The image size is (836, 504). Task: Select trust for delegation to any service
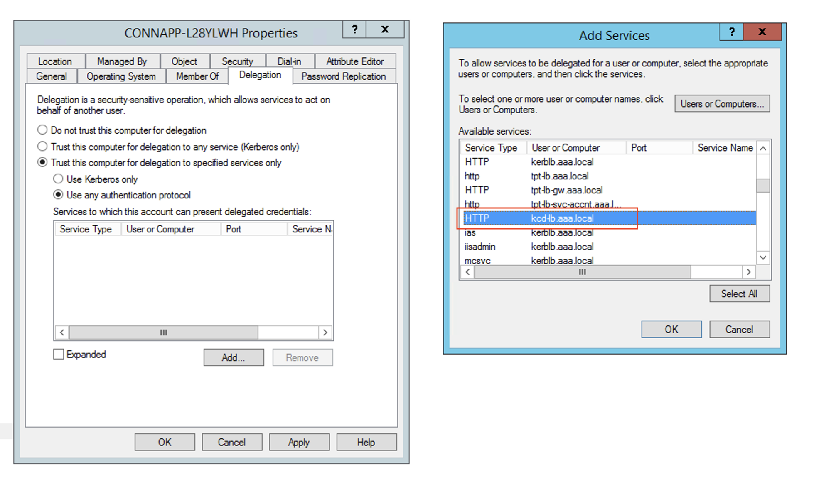[42, 147]
